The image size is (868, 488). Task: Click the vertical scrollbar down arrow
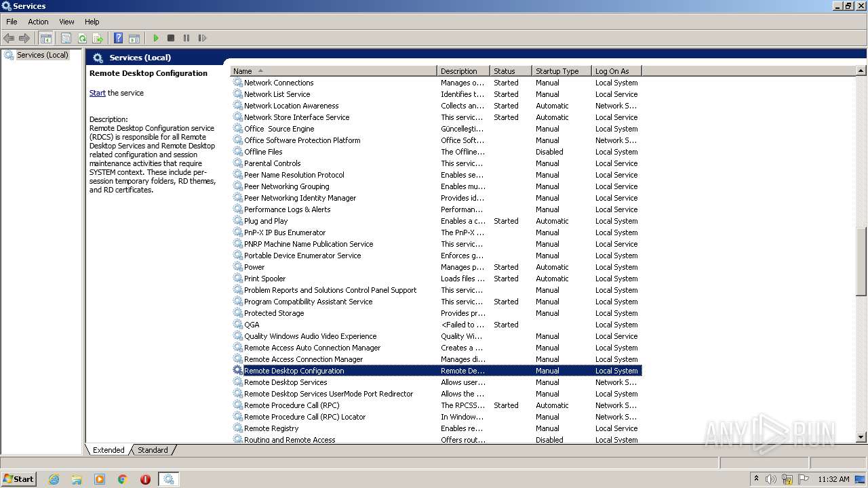click(x=861, y=438)
